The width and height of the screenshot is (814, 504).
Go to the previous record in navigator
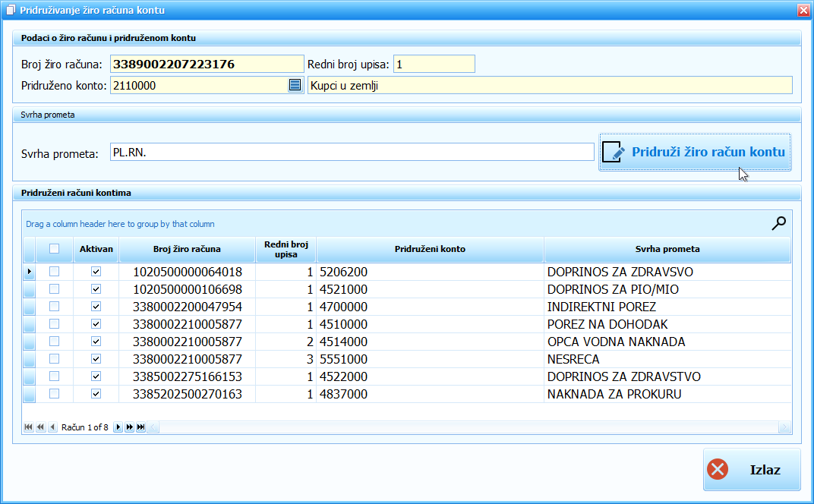[x=52, y=427]
